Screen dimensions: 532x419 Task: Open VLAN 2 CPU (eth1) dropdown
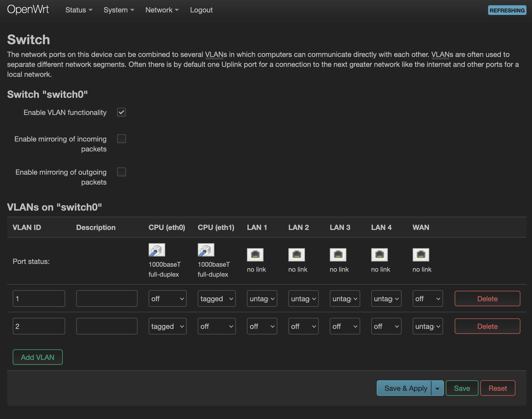(217, 326)
